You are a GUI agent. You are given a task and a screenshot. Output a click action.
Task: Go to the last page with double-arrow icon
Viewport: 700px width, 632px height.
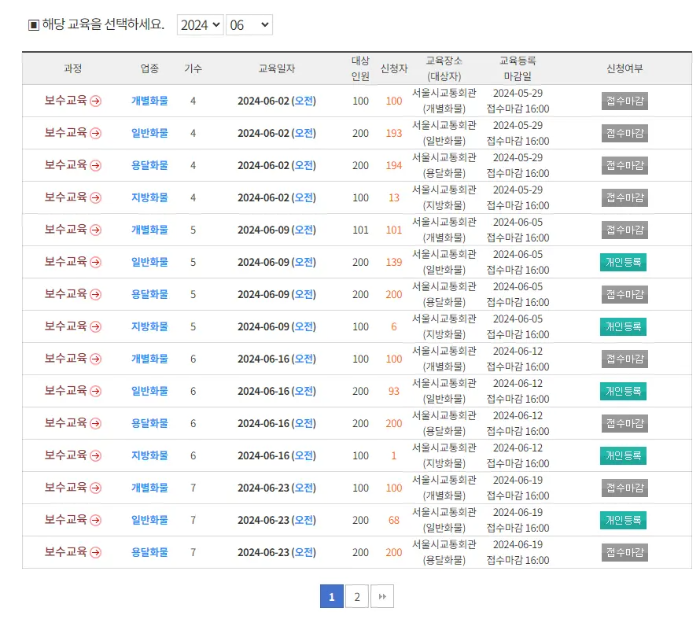(382, 596)
